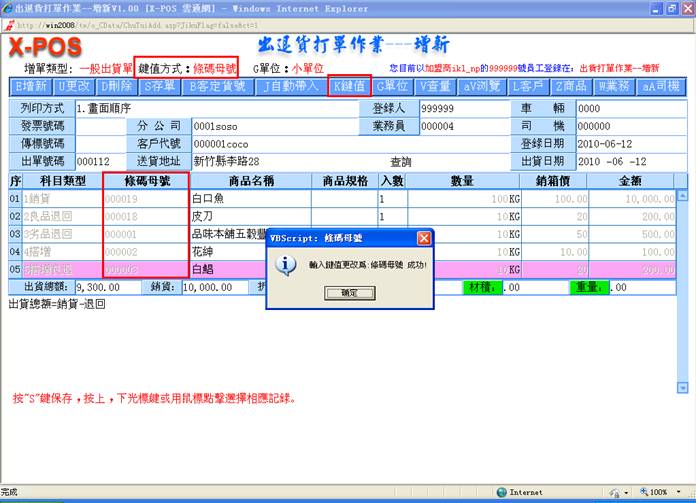
Task: Select the K鍵值 toolbar button
Action: (349, 86)
